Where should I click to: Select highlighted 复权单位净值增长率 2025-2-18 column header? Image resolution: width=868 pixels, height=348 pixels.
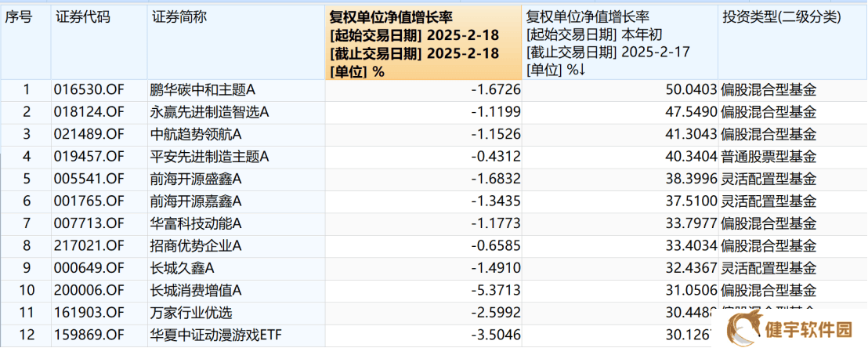click(x=424, y=44)
